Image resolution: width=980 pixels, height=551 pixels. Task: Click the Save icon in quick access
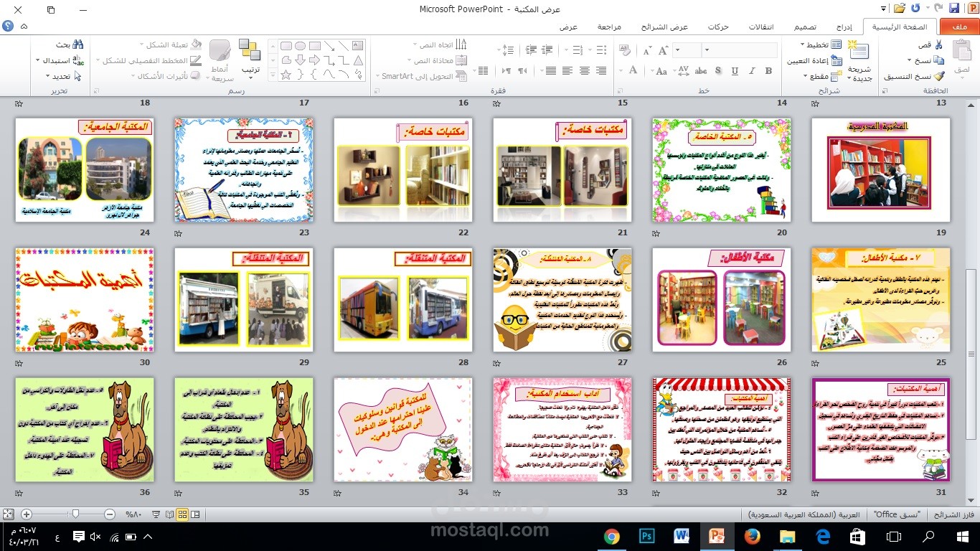(x=953, y=9)
